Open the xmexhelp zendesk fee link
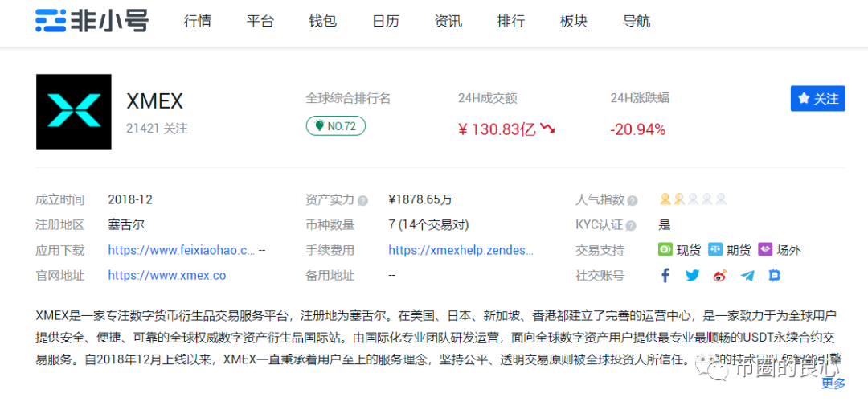This screenshot has width=868, height=406. tap(461, 250)
